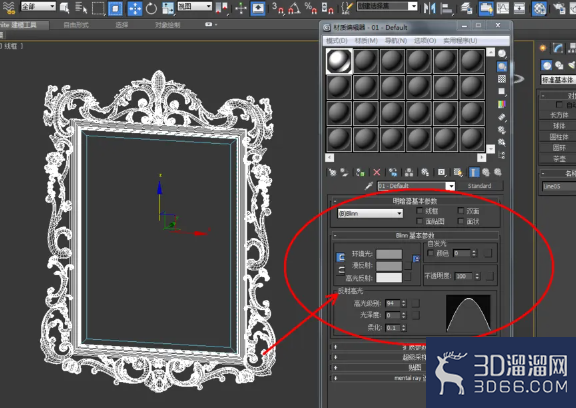The height and width of the screenshot is (408, 576).
Task: Click the 环境光 ambient color swatch
Action: [389, 254]
